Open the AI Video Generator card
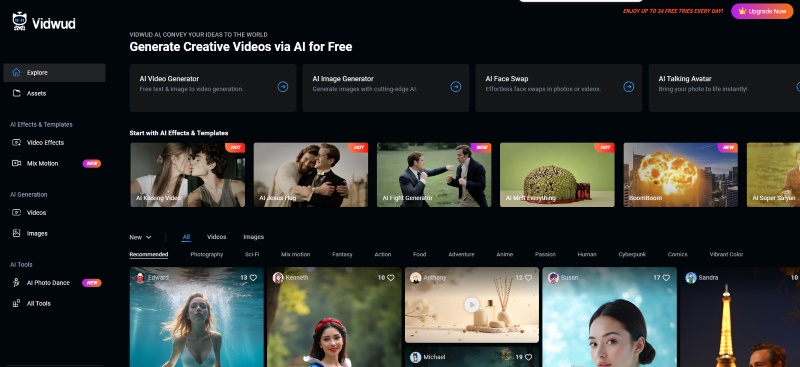 213,88
